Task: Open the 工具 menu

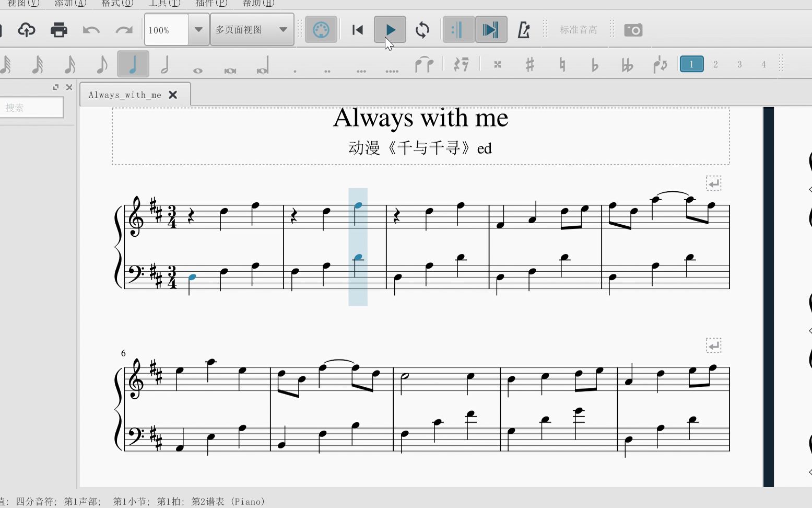Action: 164,3
